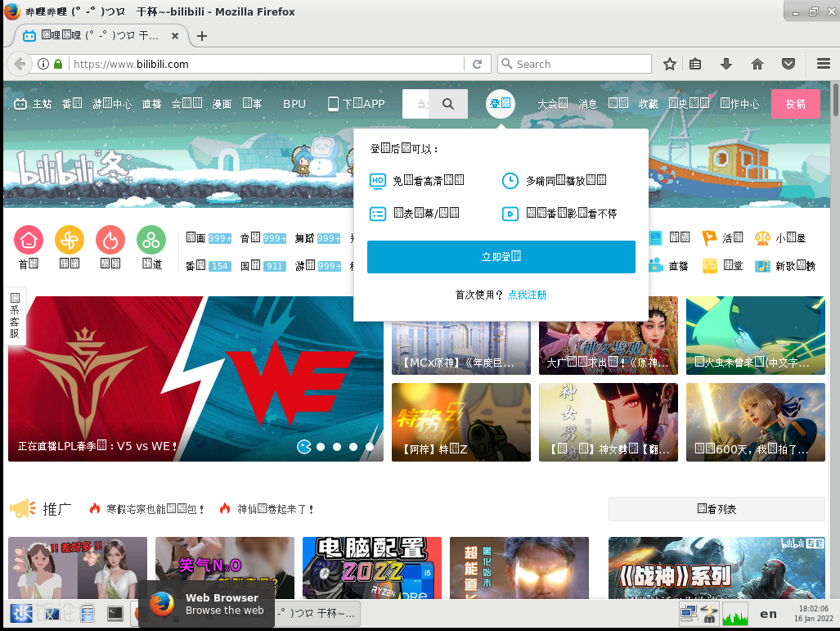Open the terminal icon in taskbar
Viewport: 840px width, 631px height.
click(115, 613)
